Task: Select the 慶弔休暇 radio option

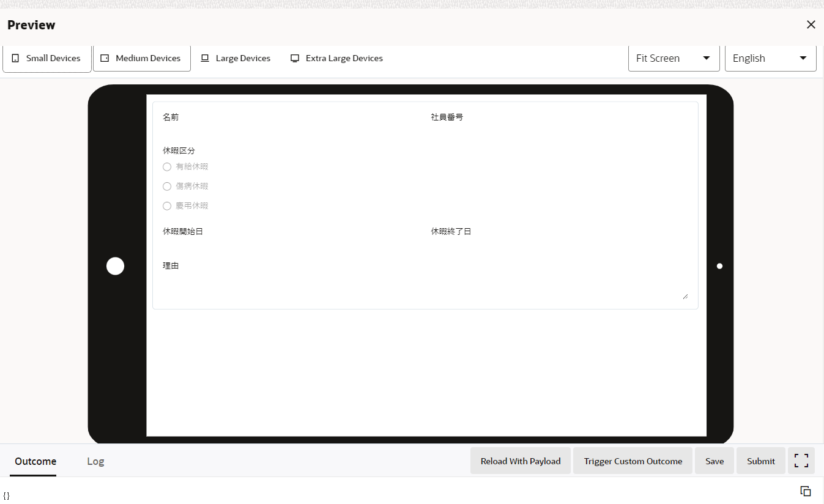Action: pos(167,206)
